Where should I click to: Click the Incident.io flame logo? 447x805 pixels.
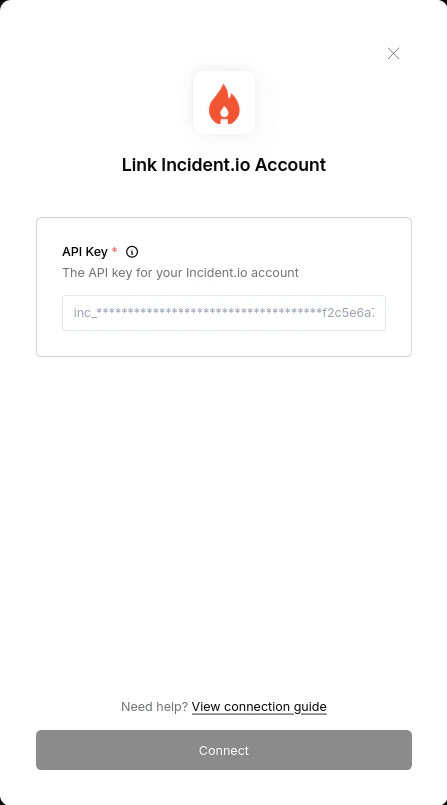(x=224, y=104)
